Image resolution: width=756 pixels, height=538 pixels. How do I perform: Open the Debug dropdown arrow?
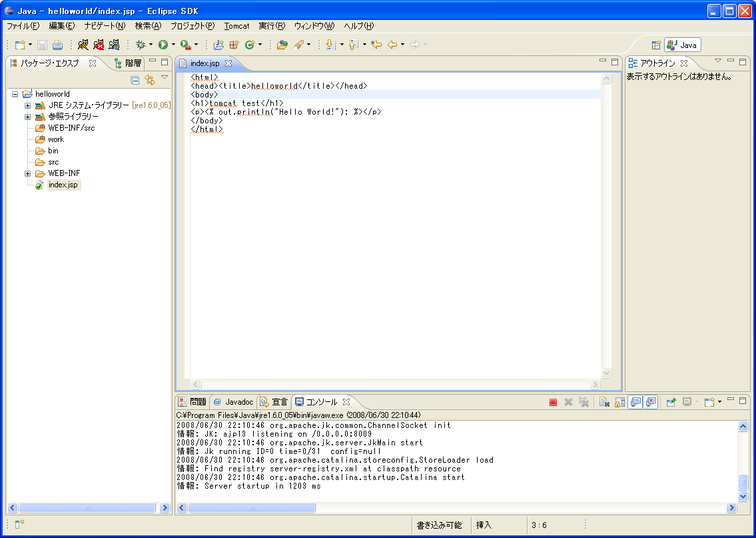click(x=151, y=45)
